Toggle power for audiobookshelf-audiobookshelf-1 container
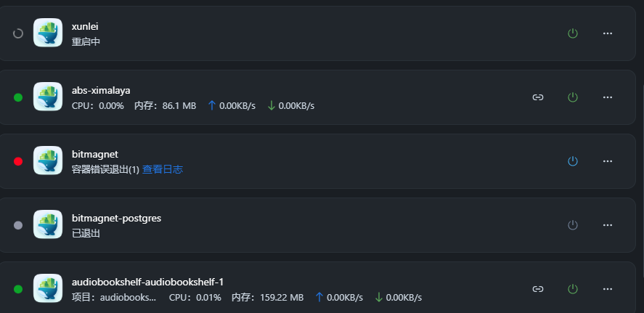This screenshot has width=644, height=313. tap(572, 289)
